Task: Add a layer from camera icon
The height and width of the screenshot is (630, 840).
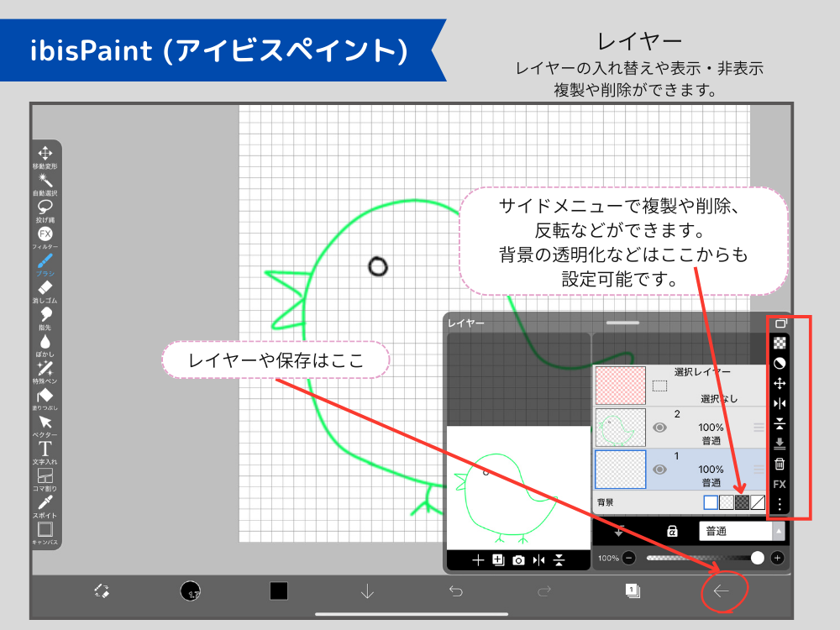Action: (518, 560)
